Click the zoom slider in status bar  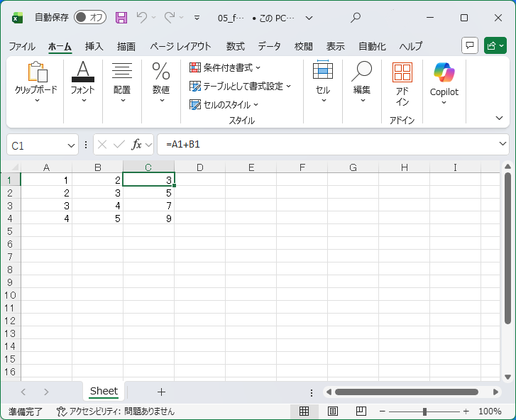pos(424,411)
